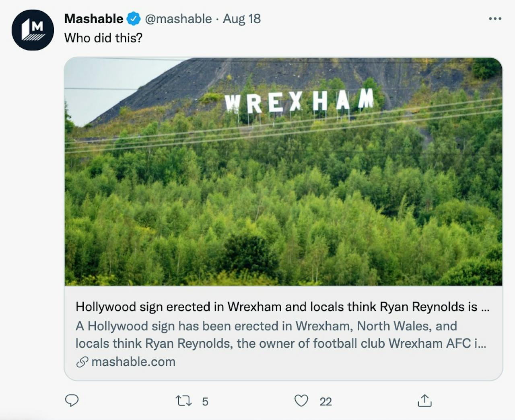This screenshot has height=420, width=515.
Task: Visit the mashable.com link
Action: [133, 362]
